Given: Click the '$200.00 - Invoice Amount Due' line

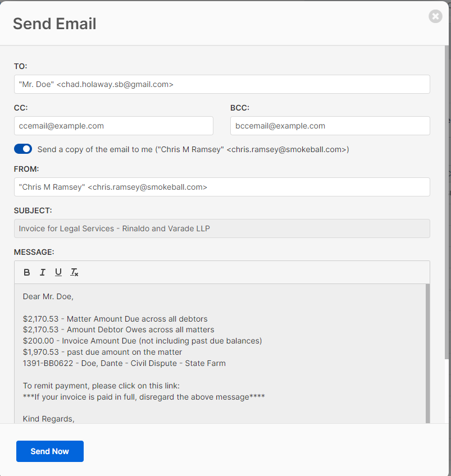Looking at the screenshot, I should (143, 341).
